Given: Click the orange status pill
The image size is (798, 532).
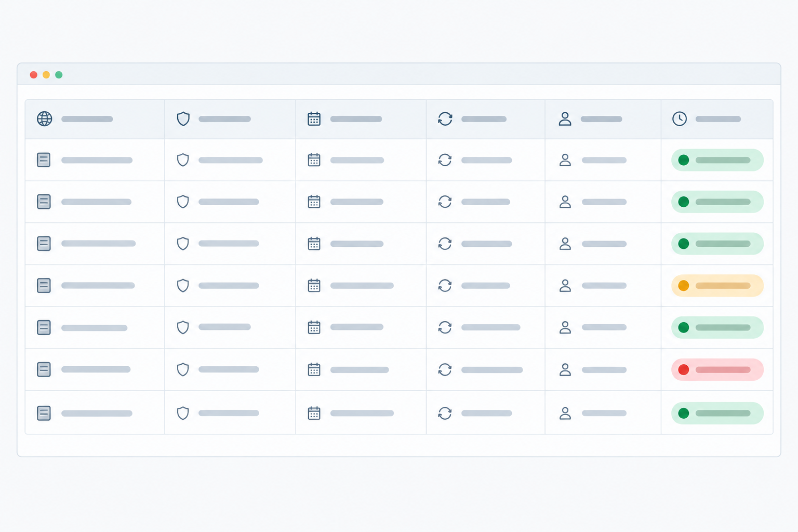Looking at the screenshot, I should pyautogui.click(x=717, y=286).
